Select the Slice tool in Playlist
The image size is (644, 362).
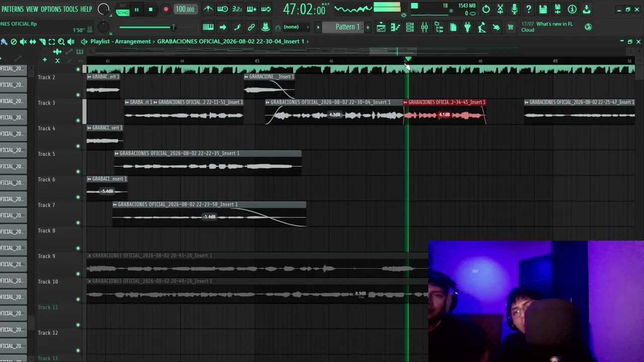pyautogui.click(x=42, y=42)
